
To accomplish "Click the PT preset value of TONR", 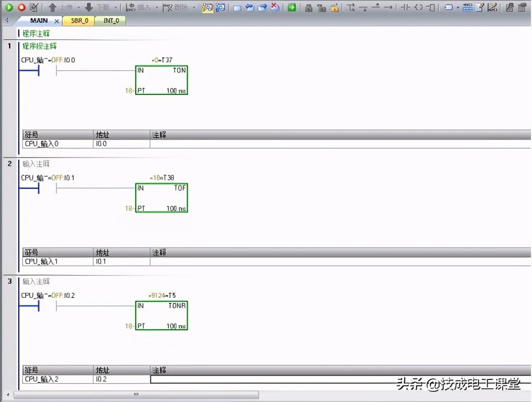I will tap(128, 326).
